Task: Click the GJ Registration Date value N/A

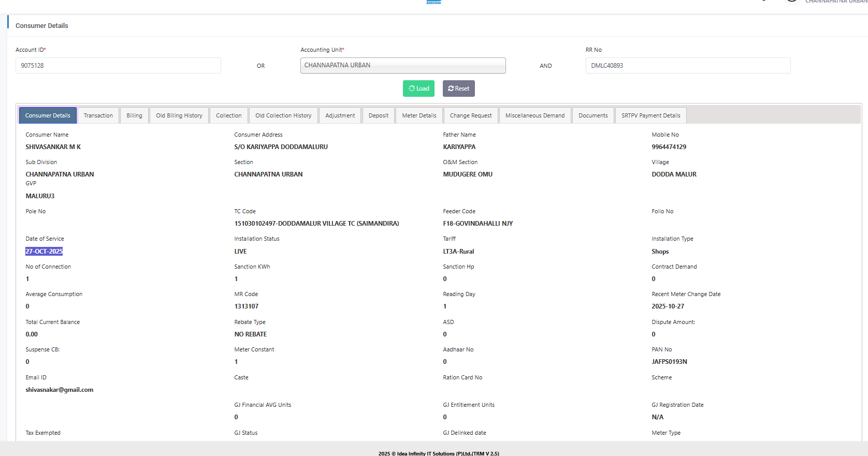Action: 658,417
